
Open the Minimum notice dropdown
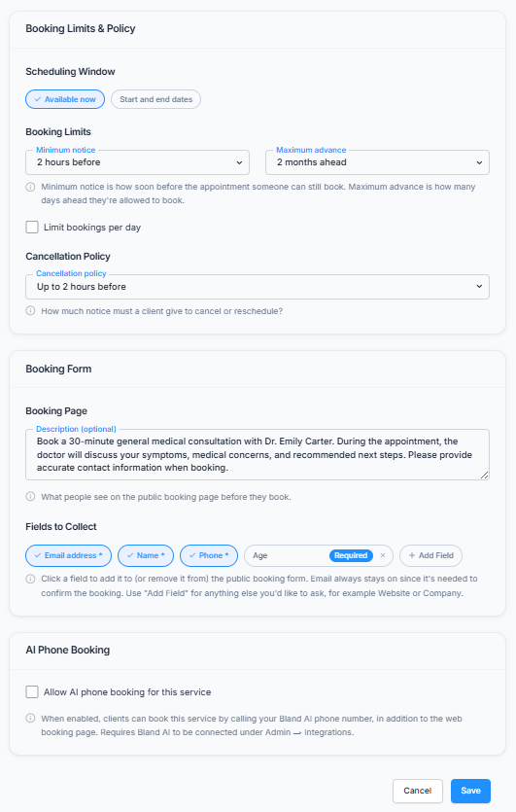[x=137, y=162]
